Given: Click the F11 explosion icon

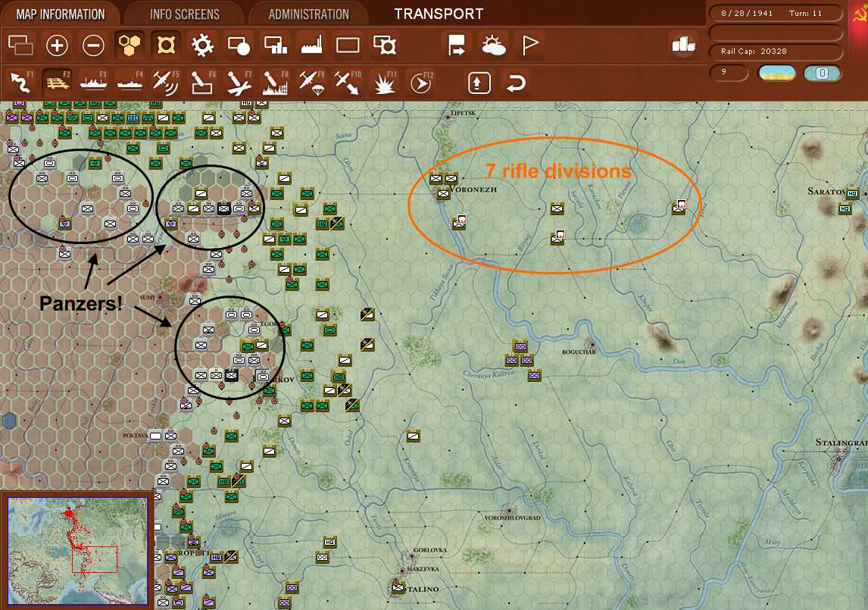Looking at the screenshot, I should (x=384, y=83).
